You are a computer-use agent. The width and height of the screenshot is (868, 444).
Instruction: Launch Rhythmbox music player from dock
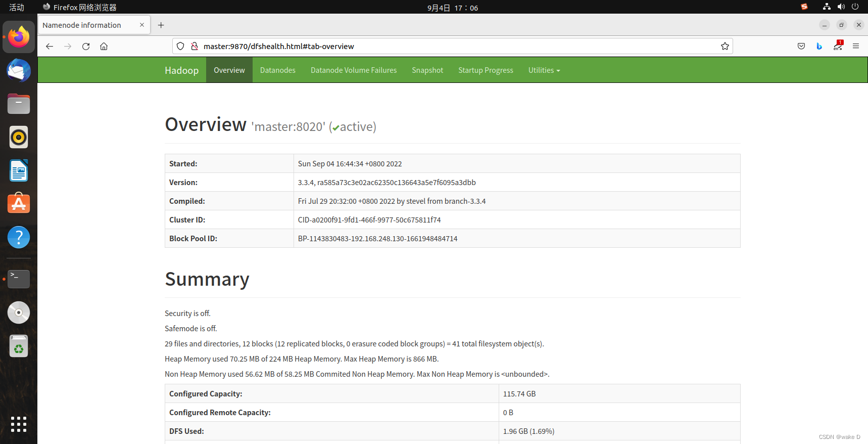click(19, 137)
